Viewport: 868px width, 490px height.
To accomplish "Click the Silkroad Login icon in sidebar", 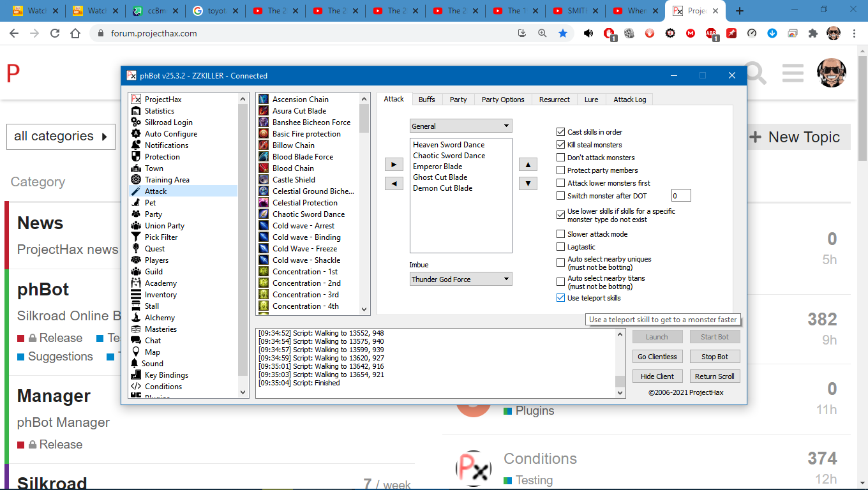I will (x=135, y=122).
